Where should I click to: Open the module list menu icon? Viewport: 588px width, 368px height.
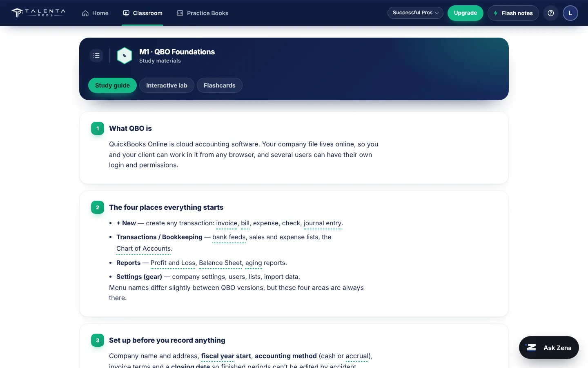point(96,56)
